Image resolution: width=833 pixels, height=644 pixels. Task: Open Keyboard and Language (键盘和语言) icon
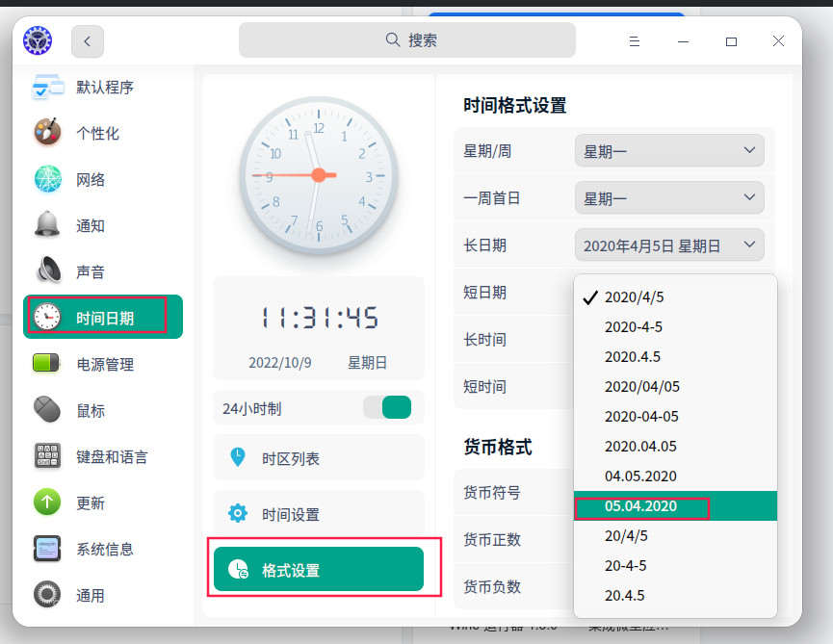pyautogui.click(x=48, y=456)
